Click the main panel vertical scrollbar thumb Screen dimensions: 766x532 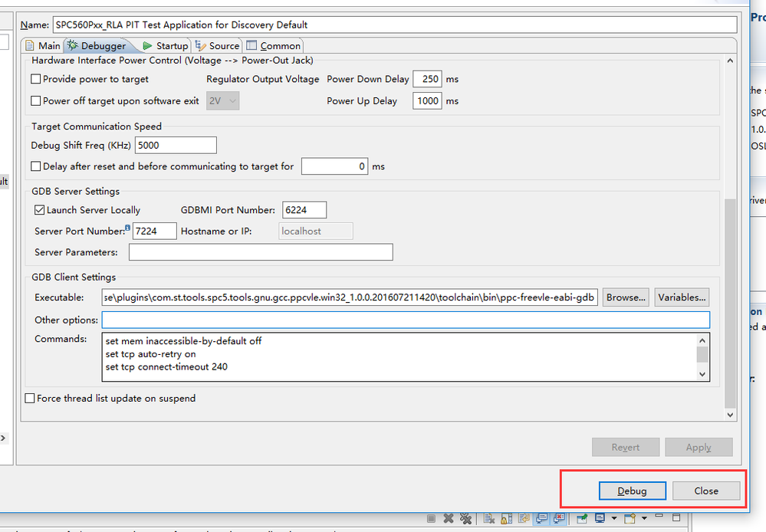click(x=730, y=303)
